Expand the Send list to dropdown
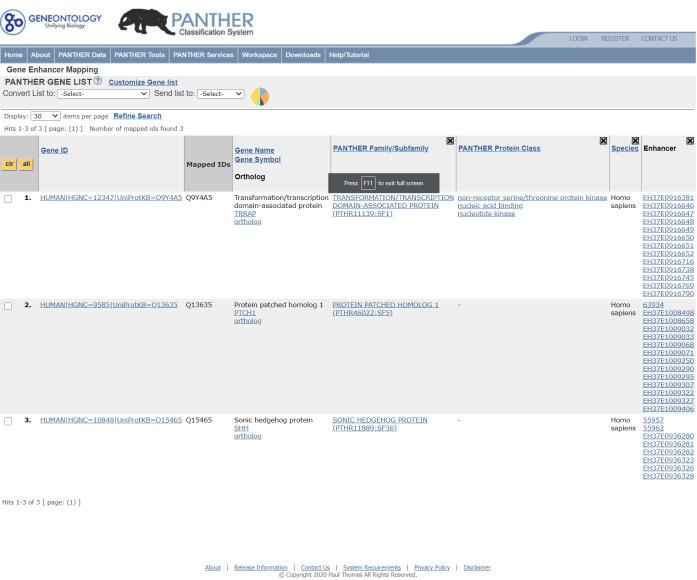697x580 pixels. [220, 94]
